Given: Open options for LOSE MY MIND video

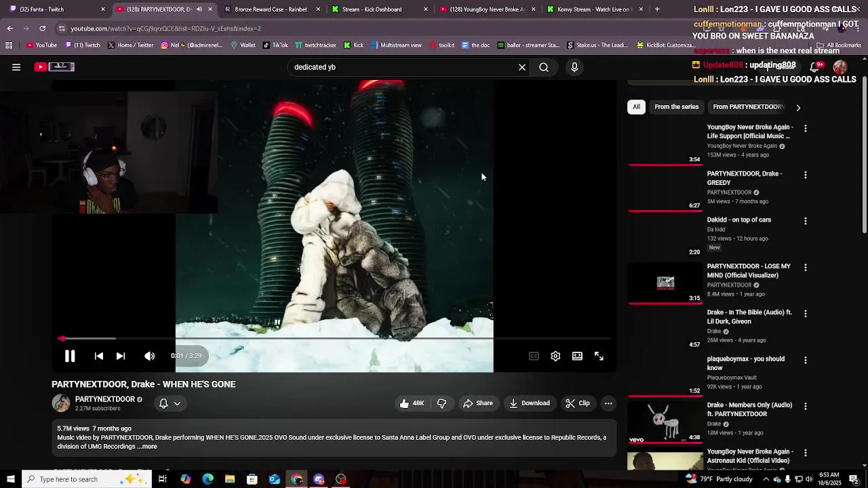Looking at the screenshot, I should click(806, 268).
